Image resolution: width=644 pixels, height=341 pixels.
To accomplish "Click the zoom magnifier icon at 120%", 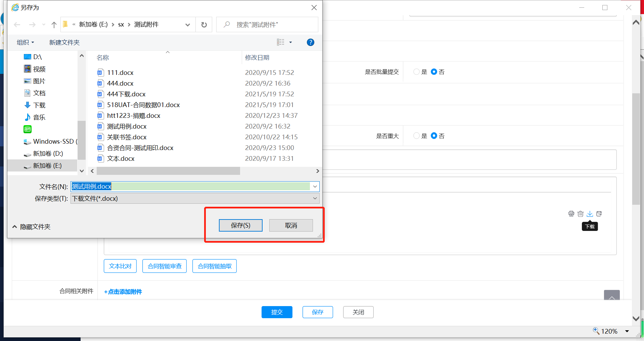I will click(x=596, y=331).
